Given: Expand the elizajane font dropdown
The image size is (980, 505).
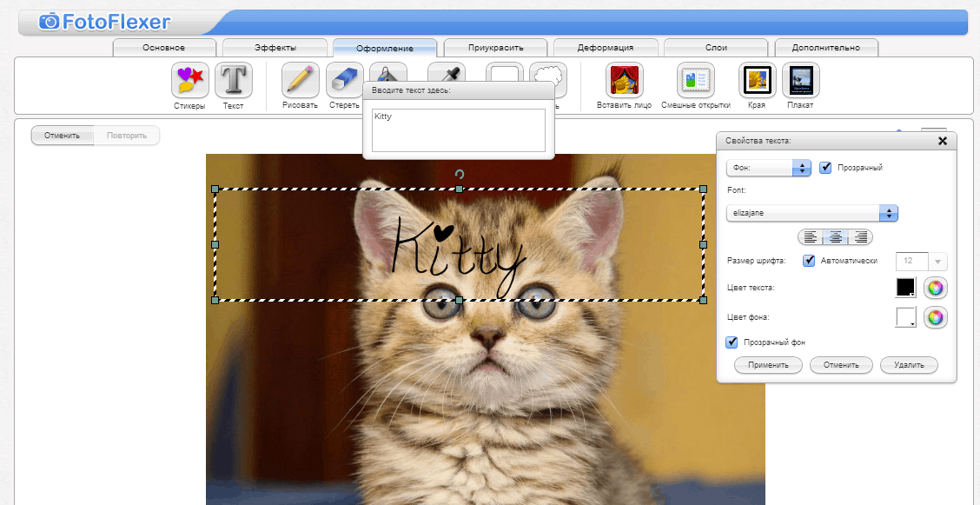Looking at the screenshot, I should click(887, 213).
